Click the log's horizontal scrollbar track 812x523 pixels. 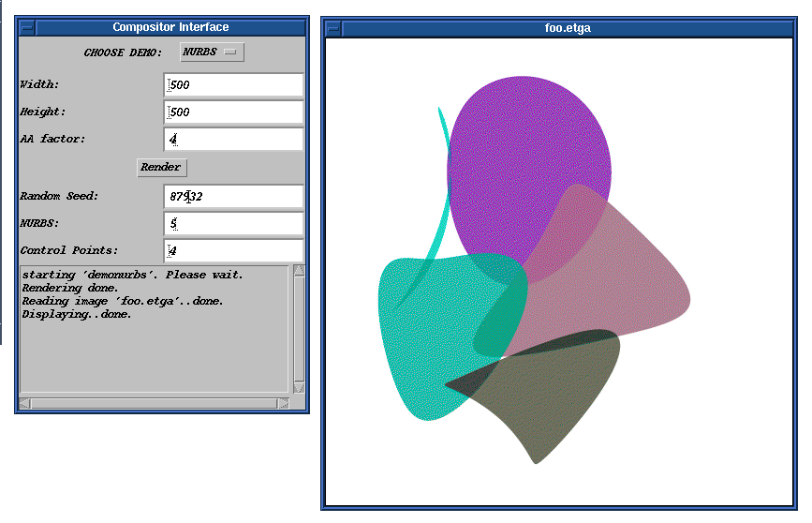(155, 404)
